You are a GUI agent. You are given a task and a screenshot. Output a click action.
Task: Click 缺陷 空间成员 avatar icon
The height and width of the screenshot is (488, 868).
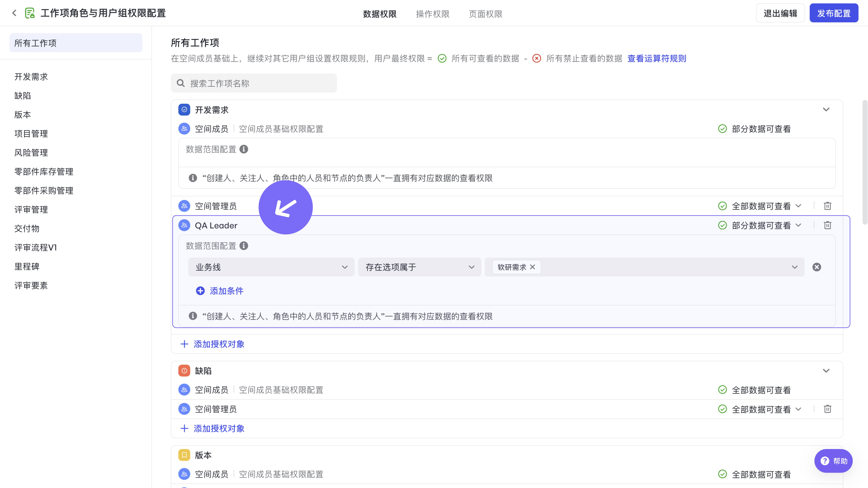184,390
